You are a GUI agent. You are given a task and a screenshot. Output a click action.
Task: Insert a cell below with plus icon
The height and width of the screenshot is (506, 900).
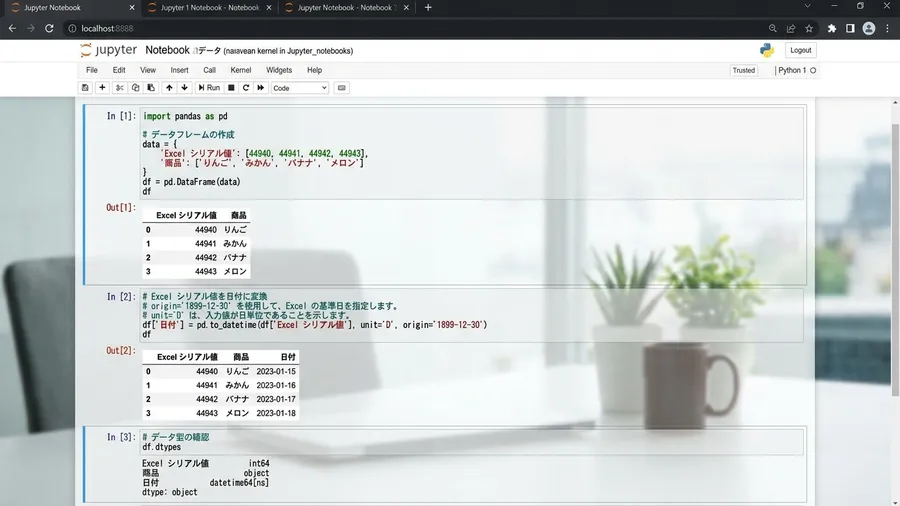click(x=102, y=88)
